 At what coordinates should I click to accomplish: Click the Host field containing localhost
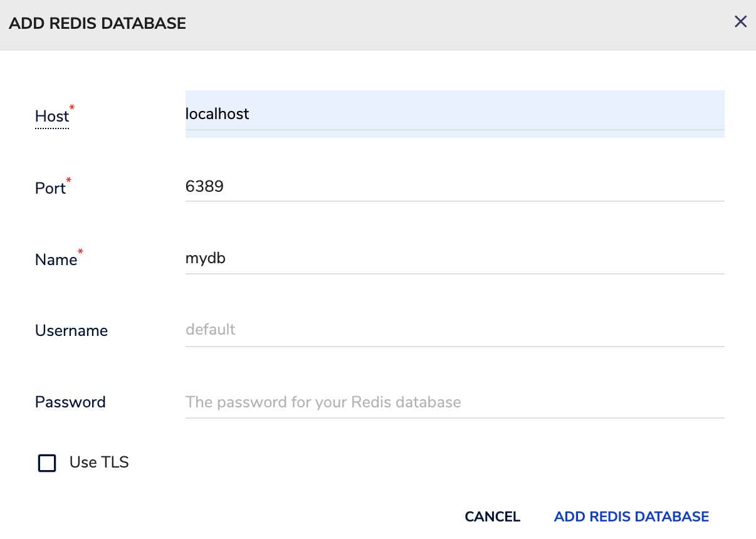click(455, 113)
